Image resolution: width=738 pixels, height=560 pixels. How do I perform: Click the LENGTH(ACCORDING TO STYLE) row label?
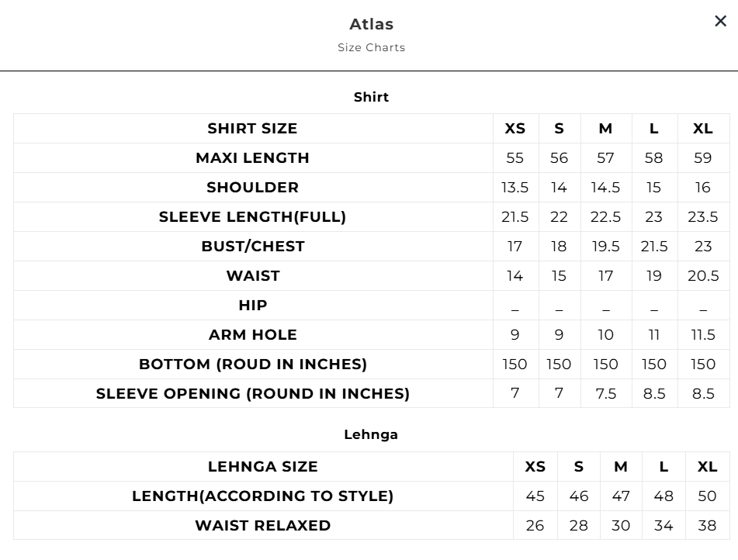pyautogui.click(x=262, y=496)
